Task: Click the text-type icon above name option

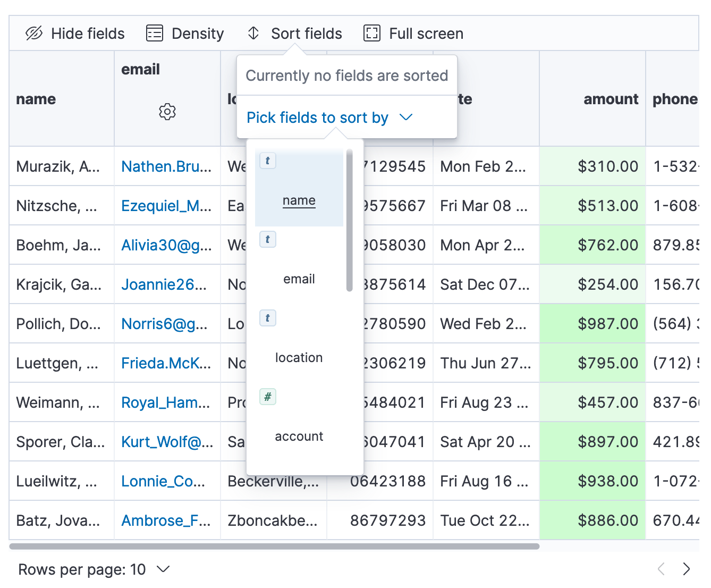Action: pyautogui.click(x=267, y=160)
